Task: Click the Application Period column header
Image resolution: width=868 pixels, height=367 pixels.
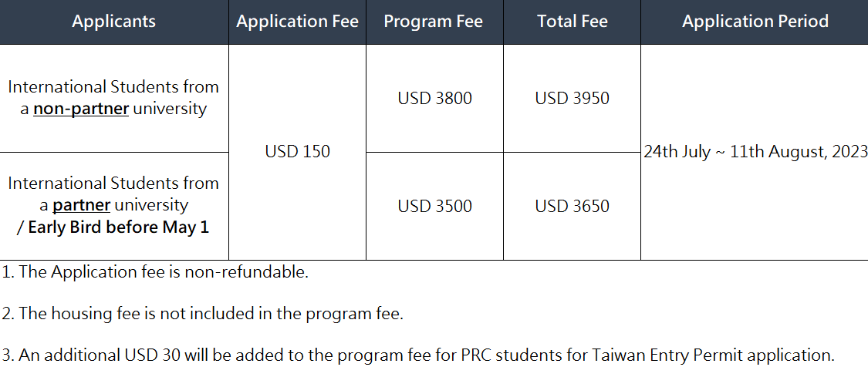Action: (755, 22)
